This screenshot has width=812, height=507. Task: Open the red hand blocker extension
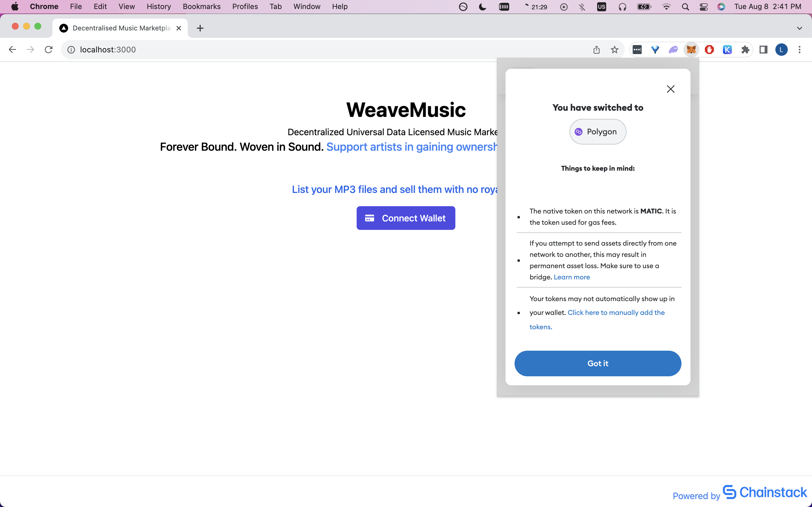pyautogui.click(x=709, y=50)
